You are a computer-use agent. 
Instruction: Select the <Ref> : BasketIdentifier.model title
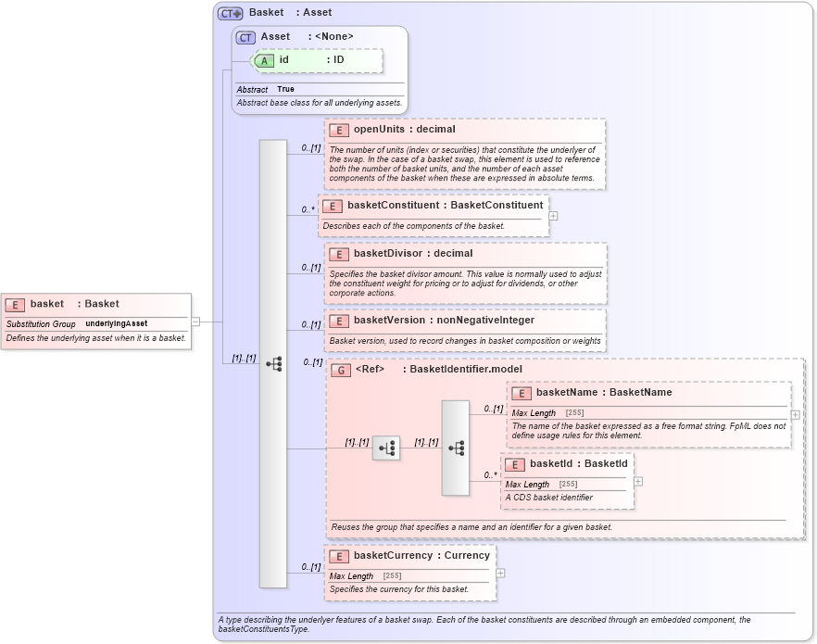click(439, 369)
